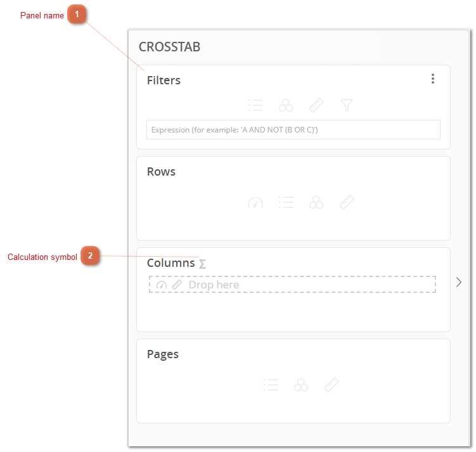The width and height of the screenshot is (476, 452).
Task: Click the funnel filter icon in Filters
Action: pos(346,105)
